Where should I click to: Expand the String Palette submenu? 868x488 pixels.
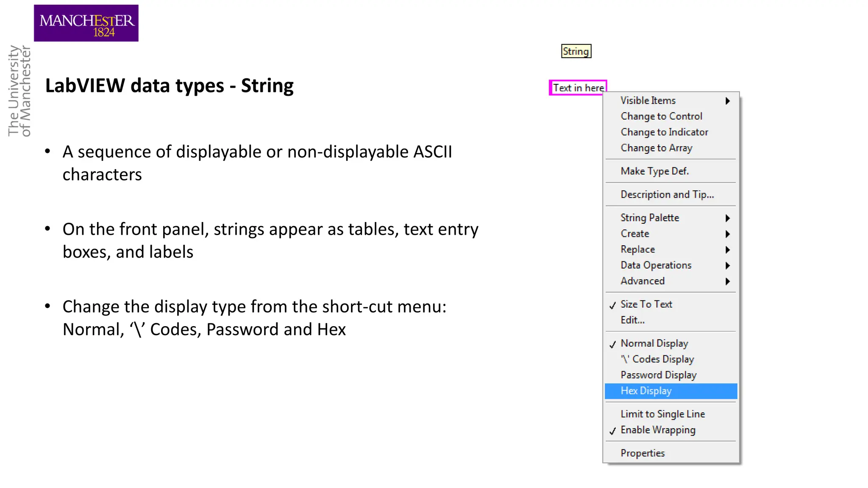[x=671, y=218]
